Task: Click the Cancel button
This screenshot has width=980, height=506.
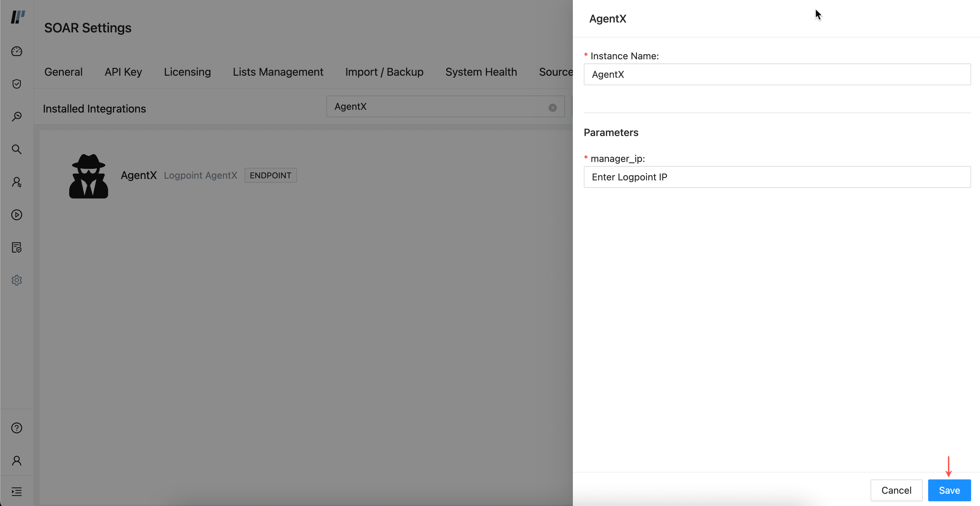Action: pyautogui.click(x=896, y=490)
